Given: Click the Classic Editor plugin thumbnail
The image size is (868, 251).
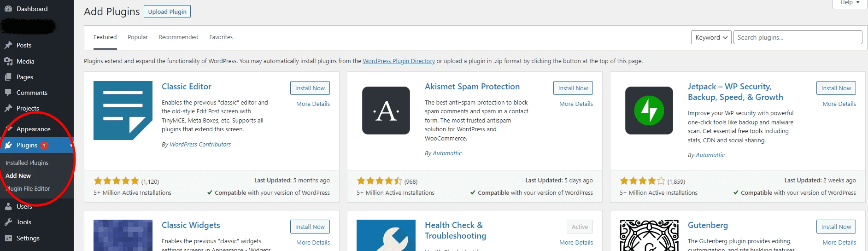Looking at the screenshot, I should (123, 111).
